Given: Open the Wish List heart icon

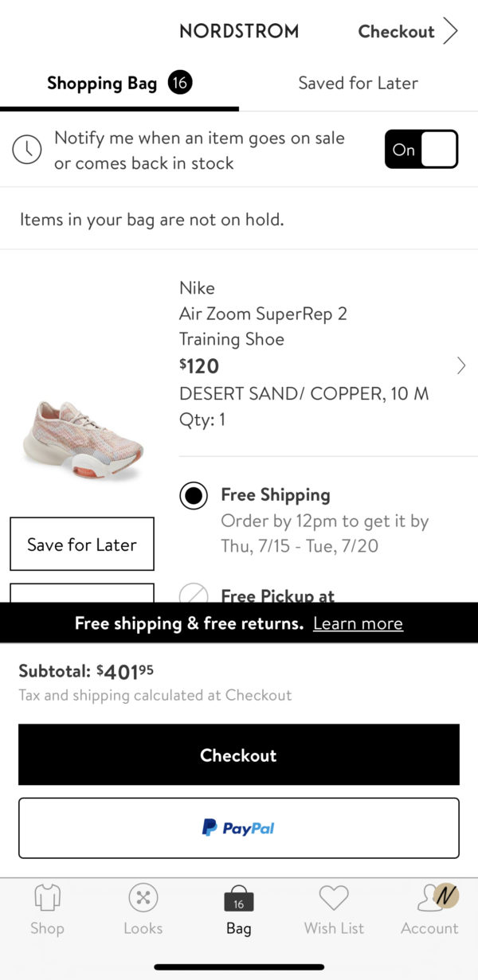Looking at the screenshot, I should pyautogui.click(x=334, y=900).
